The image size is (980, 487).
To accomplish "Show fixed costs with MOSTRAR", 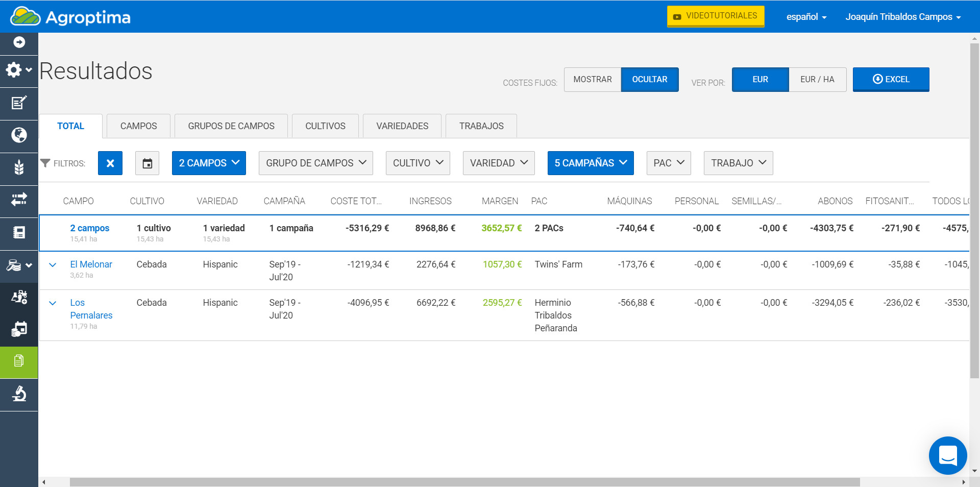I will pos(592,80).
